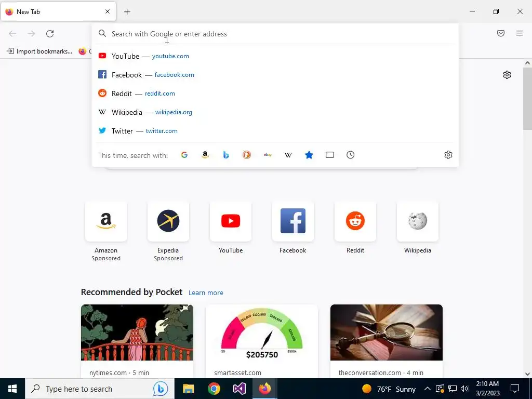Viewport: 532px width, 399px height.
Task: Open theconversation.com Pocket story card
Action: (x=387, y=341)
